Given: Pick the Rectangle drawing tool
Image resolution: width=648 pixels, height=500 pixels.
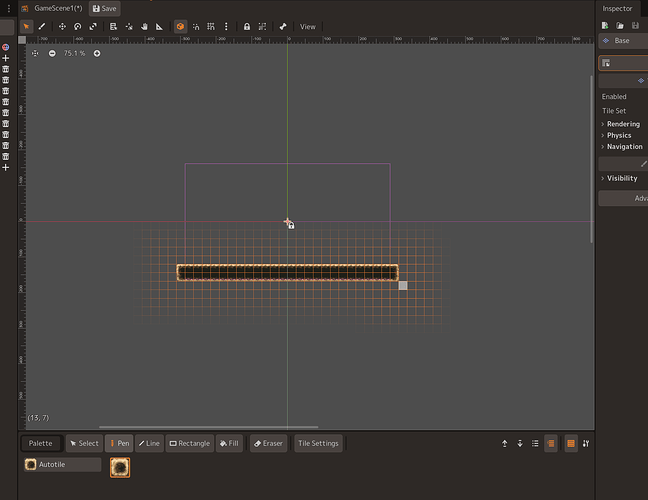Looking at the screenshot, I should click(x=190, y=443).
